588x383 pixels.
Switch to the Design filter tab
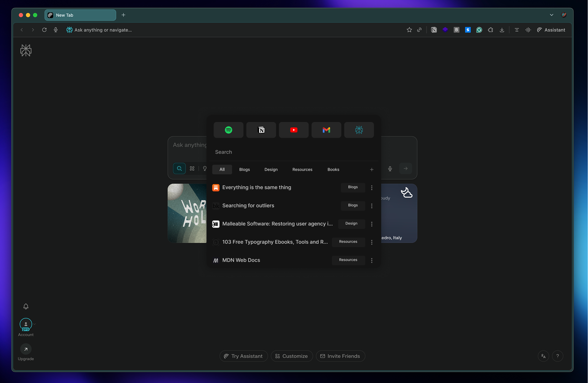coord(271,170)
